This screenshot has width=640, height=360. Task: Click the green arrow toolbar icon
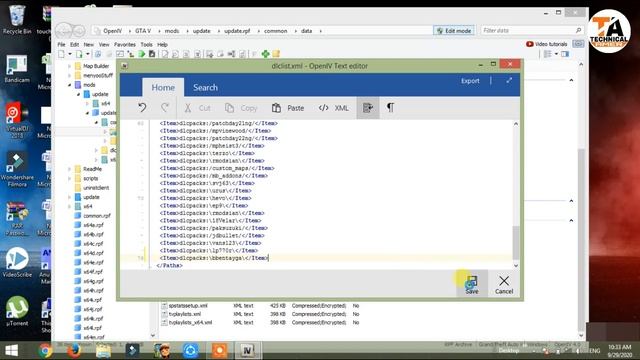(x=142, y=54)
